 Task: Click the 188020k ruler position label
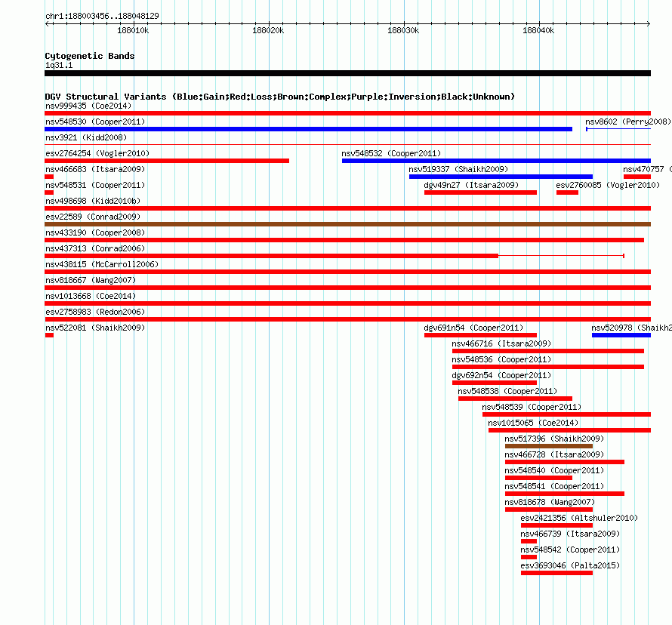pos(268,30)
